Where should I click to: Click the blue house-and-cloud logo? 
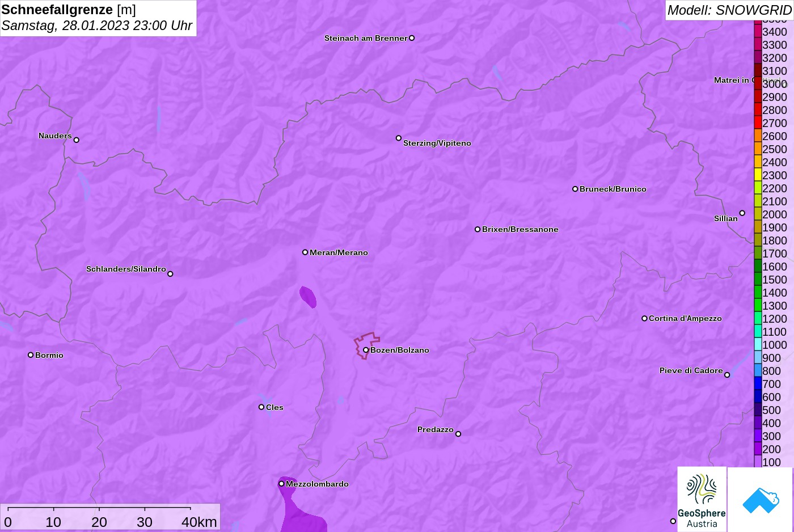point(761,500)
